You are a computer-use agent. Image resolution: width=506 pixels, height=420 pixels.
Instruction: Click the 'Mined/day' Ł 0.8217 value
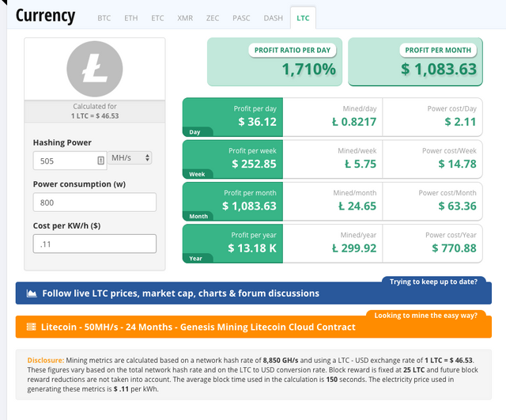354,122
